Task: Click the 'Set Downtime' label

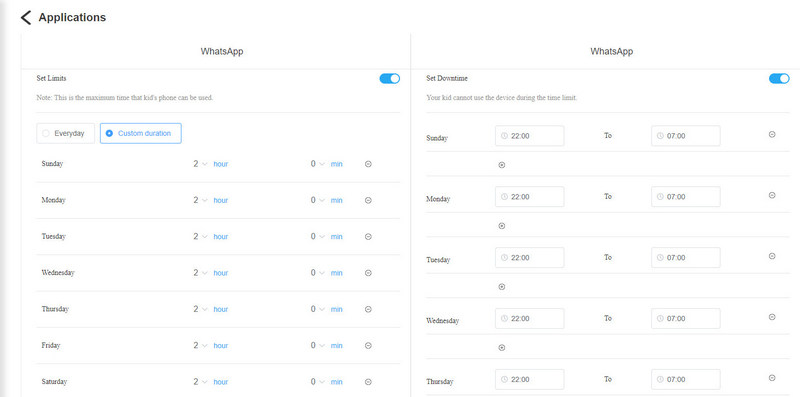Action: 447,79
